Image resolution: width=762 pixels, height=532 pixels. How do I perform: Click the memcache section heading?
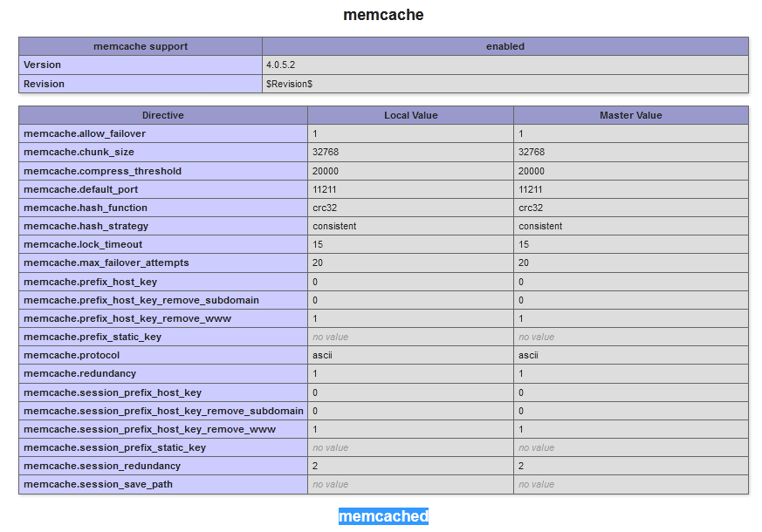[x=383, y=15]
